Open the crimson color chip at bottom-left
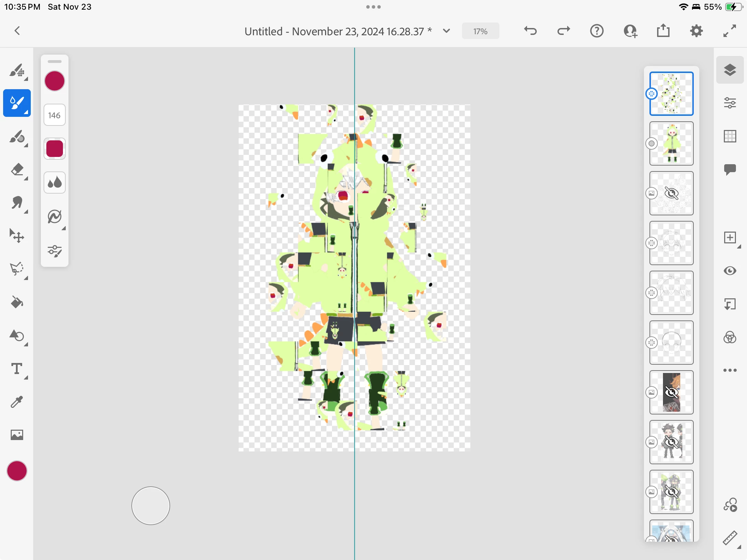The image size is (747, 560). (x=17, y=471)
